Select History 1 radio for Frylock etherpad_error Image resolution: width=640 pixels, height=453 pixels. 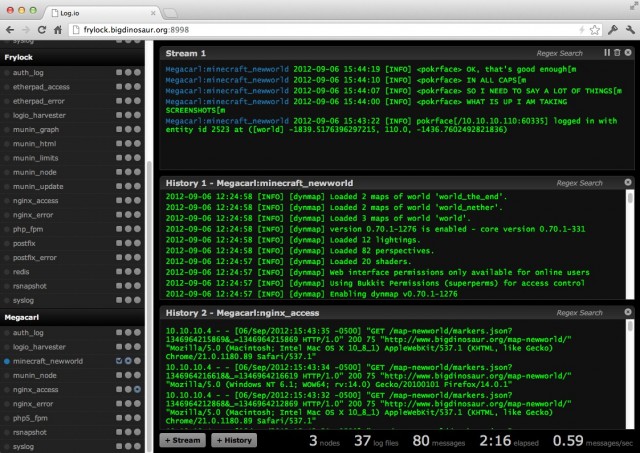point(128,101)
